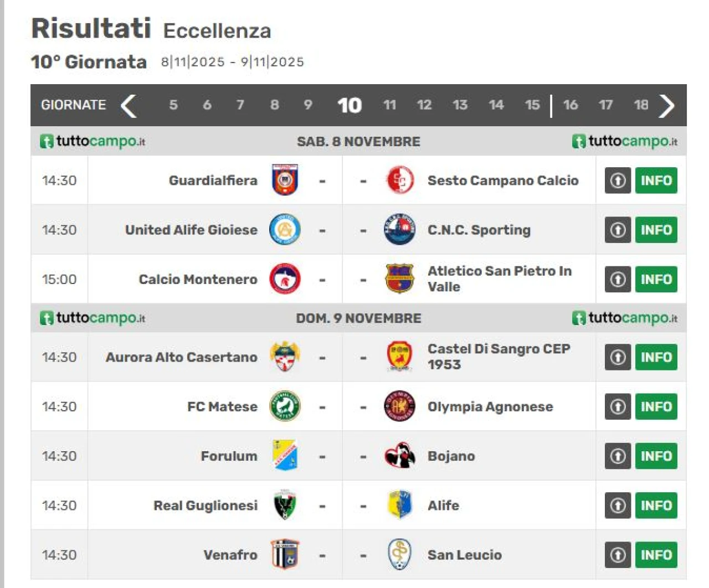Click the Venafro striped crest

(x=285, y=555)
